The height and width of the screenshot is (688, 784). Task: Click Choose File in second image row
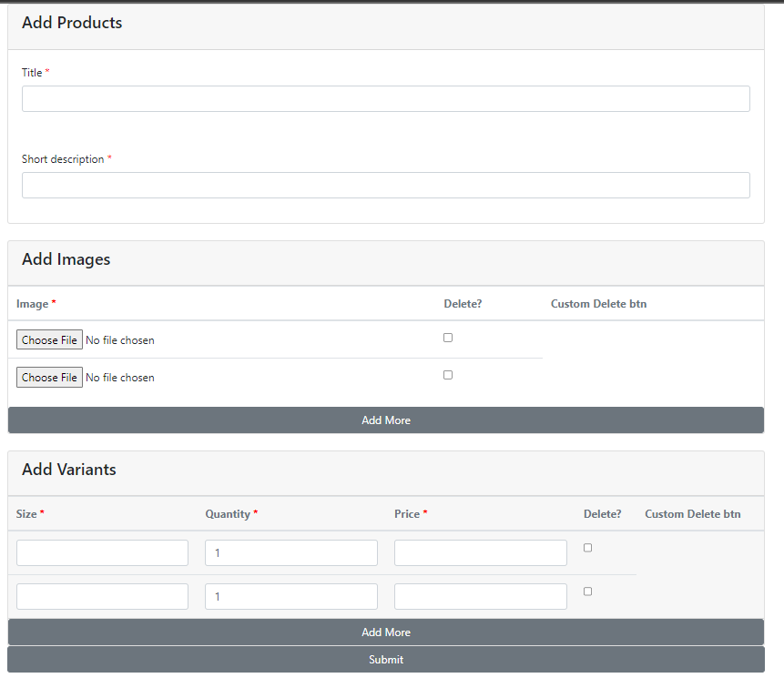click(49, 378)
